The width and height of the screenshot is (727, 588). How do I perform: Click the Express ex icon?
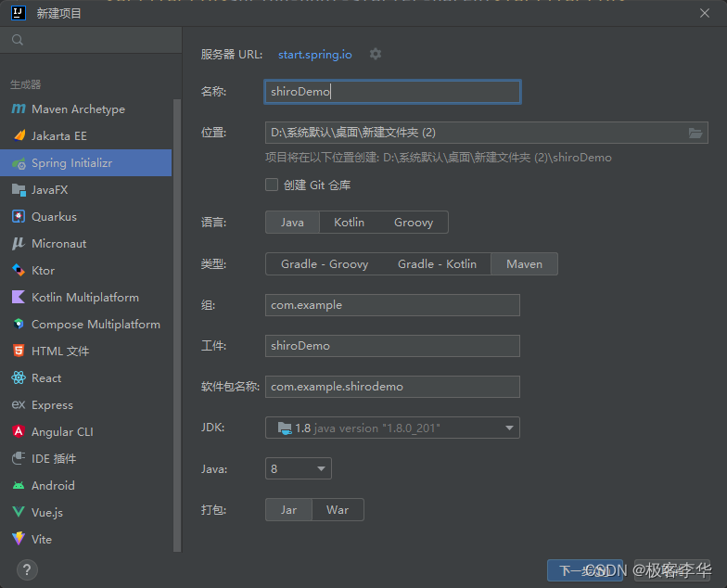point(19,404)
